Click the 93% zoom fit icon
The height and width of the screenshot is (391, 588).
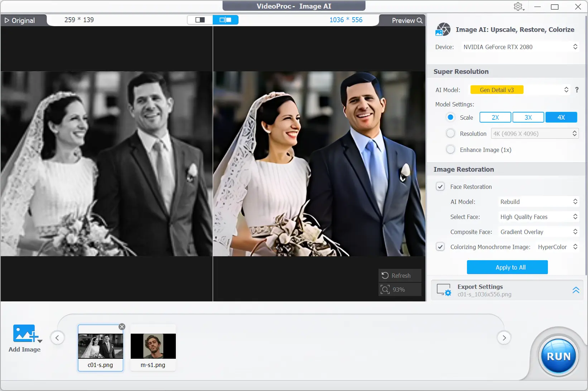pos(385,290)
